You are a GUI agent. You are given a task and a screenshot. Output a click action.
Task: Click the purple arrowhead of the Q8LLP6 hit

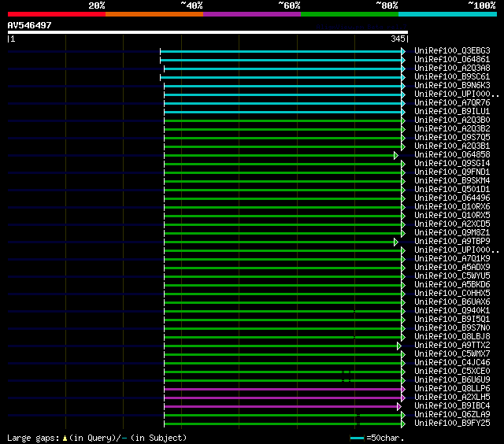(403, 389)
